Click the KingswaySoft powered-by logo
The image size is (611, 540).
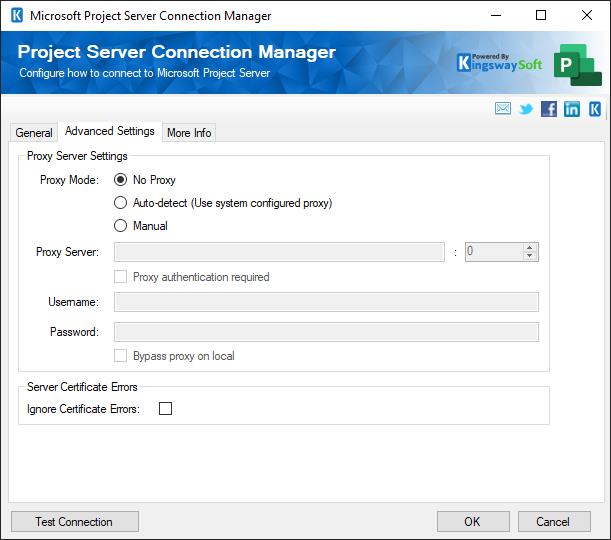point(499,63)
